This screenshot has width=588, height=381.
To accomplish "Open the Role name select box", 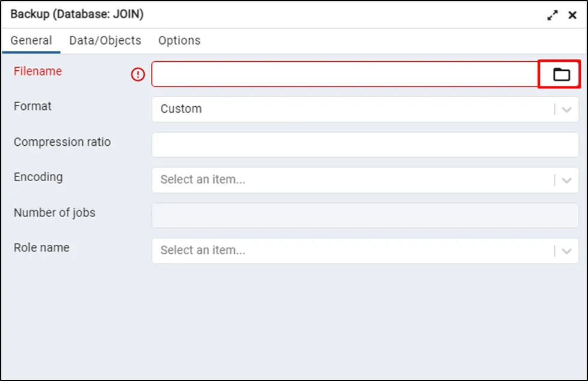I will click(351, 251).
